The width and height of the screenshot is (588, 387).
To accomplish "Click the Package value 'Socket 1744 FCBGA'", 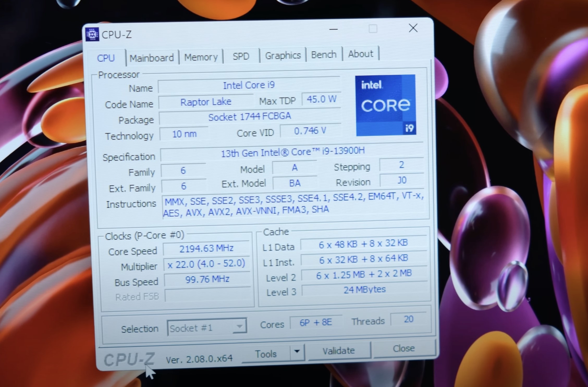I will coord(249,117).
